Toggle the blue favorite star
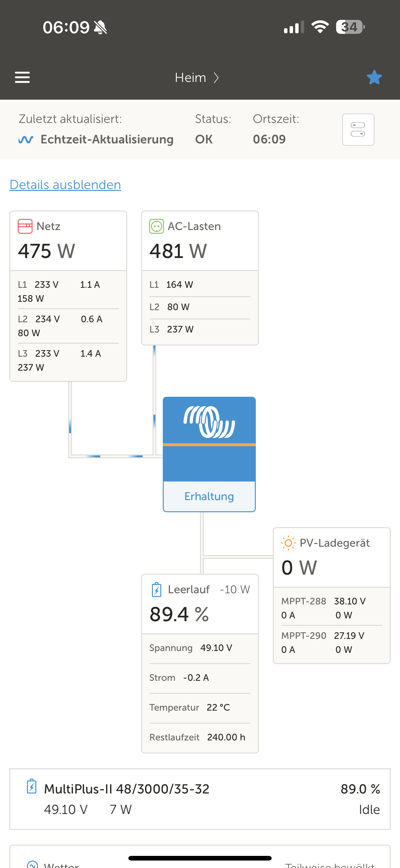 point(374,78)
